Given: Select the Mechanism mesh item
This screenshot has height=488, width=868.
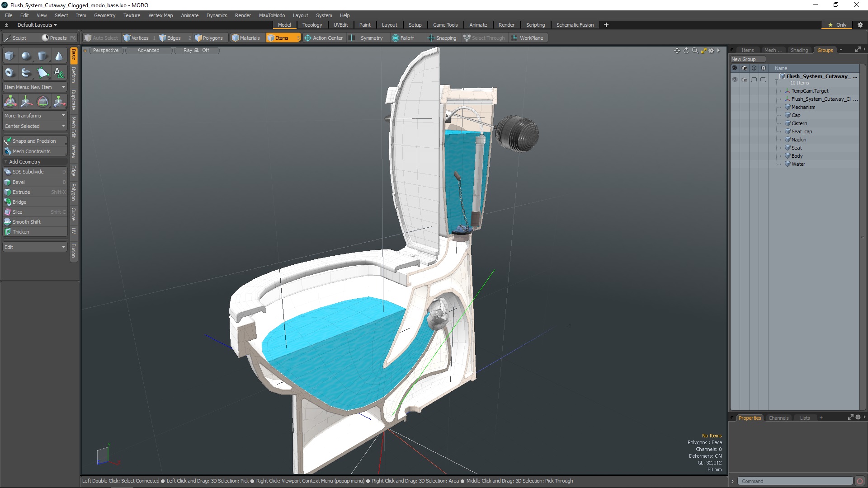Looking at the screenshot, I should click(x=803, y=107).
